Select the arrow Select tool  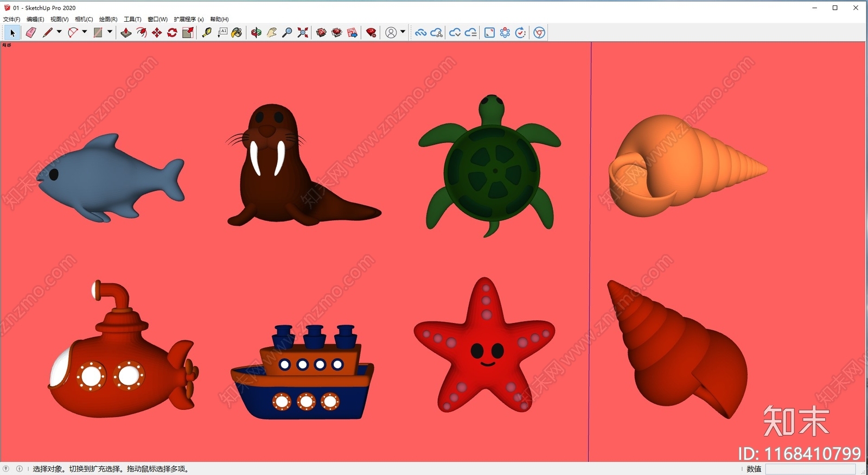point(12,33)
